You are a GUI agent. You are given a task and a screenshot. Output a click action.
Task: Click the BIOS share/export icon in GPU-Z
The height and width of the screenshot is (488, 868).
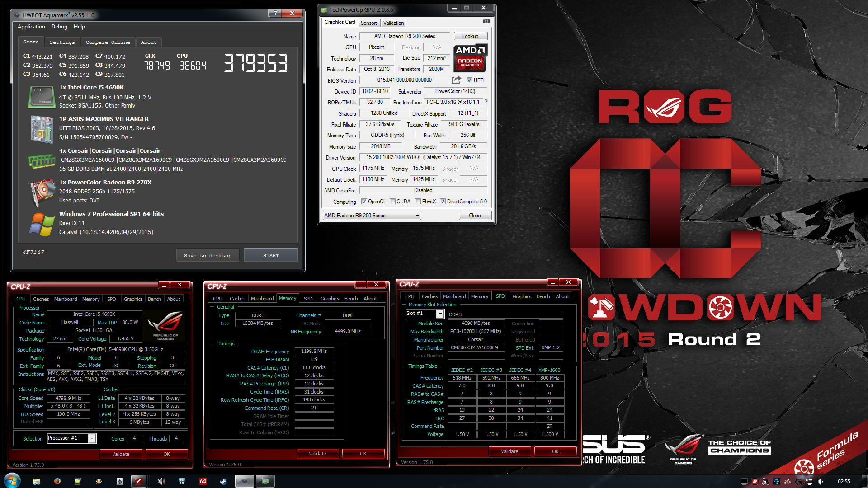456,80
